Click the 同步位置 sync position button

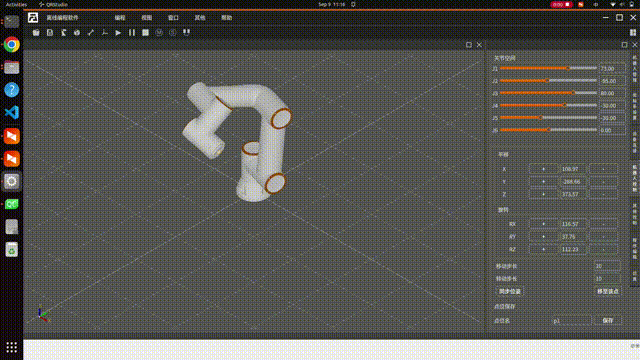pyautogui.click(x=510, y=291)
